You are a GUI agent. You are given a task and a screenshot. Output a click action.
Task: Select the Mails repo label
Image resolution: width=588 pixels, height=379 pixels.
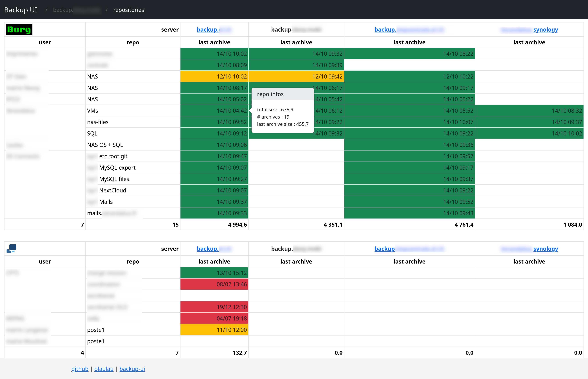click(x=106, y=202)
